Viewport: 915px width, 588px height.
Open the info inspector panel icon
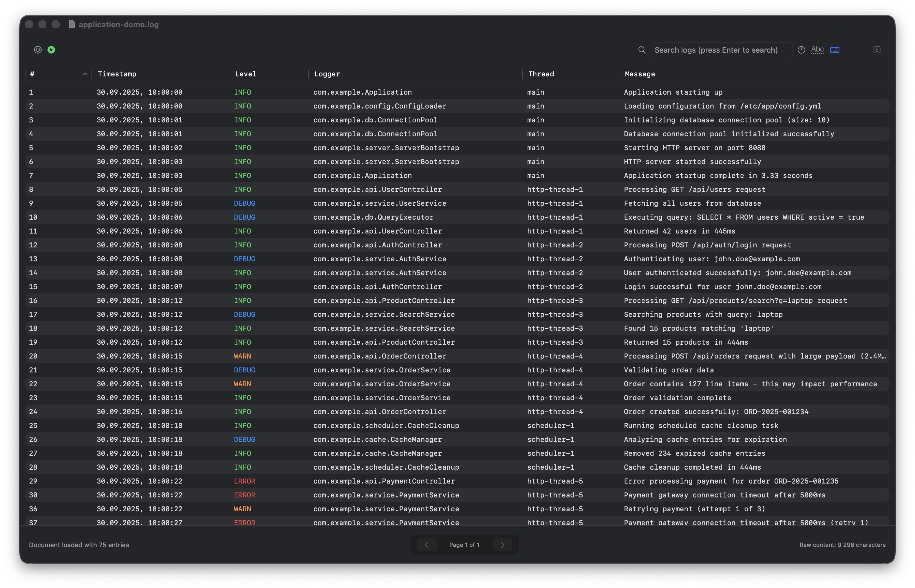click(x=877, y=50)
